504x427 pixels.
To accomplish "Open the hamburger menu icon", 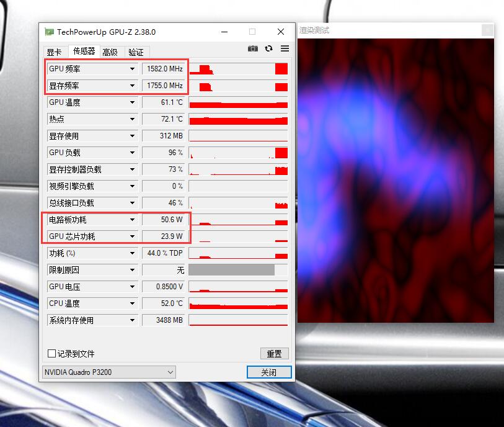I will pos(285,48).
